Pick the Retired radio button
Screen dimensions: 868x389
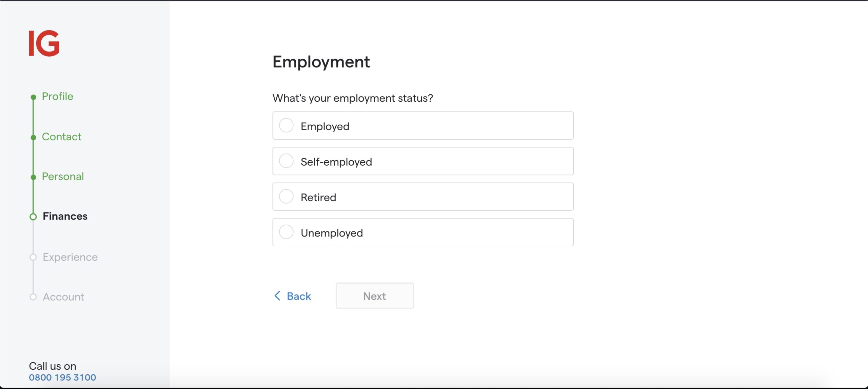click(x=286, y=197)
